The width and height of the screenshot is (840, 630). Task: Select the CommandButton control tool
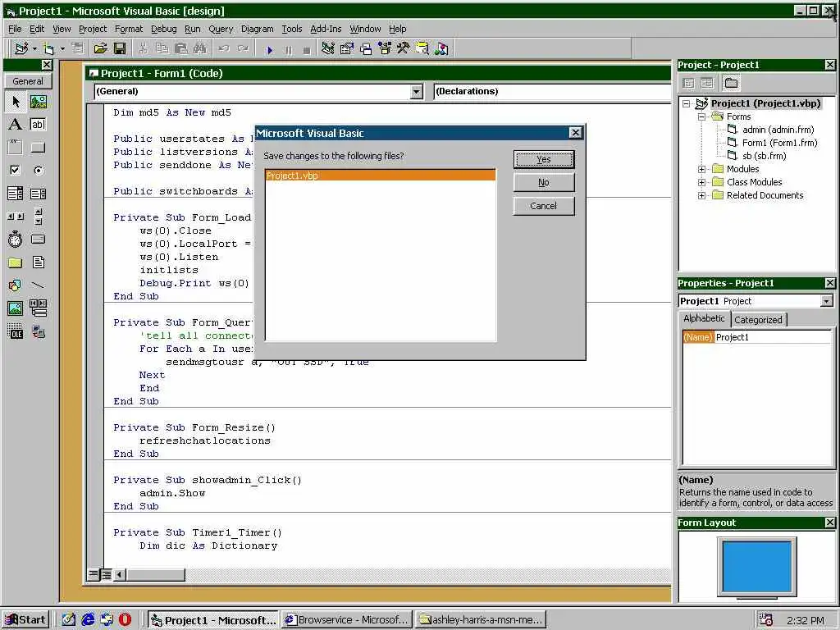38,148
